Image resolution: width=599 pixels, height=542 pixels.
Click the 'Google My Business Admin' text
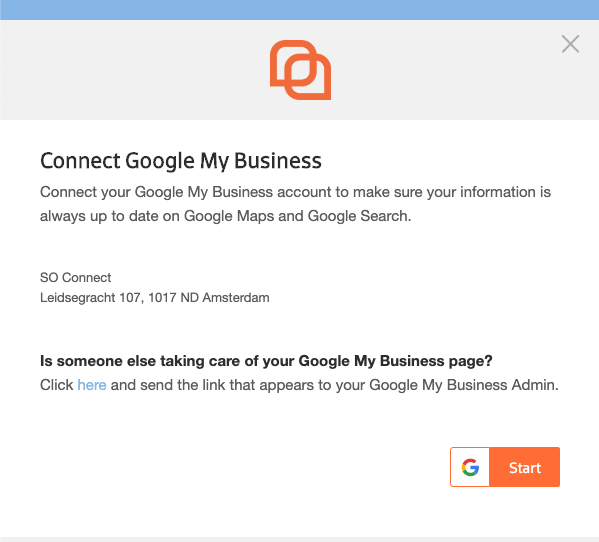coord(463,385)
